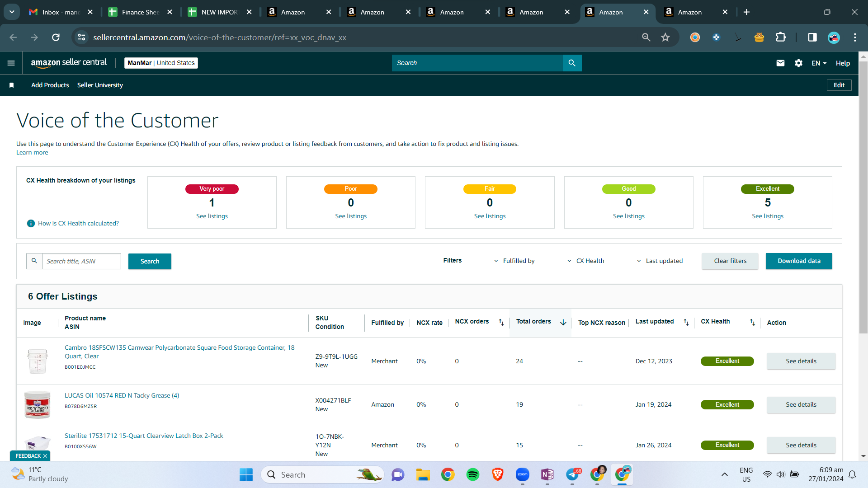Click the Seller Central header search field

pos(477,63)
